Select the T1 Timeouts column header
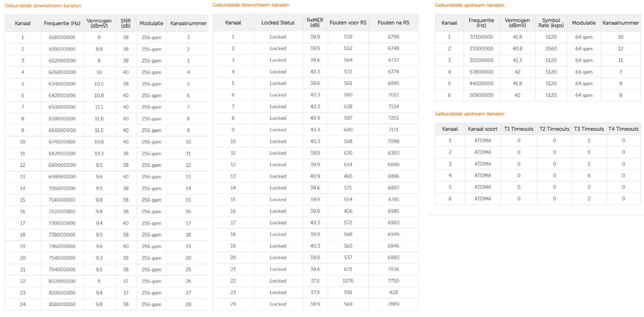 tap(519, 129)
